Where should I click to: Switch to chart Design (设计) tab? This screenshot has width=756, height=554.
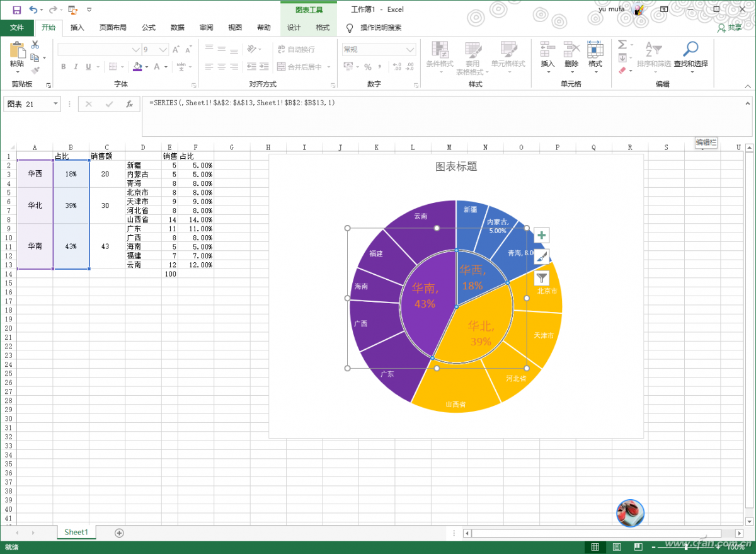click(294, 28)
